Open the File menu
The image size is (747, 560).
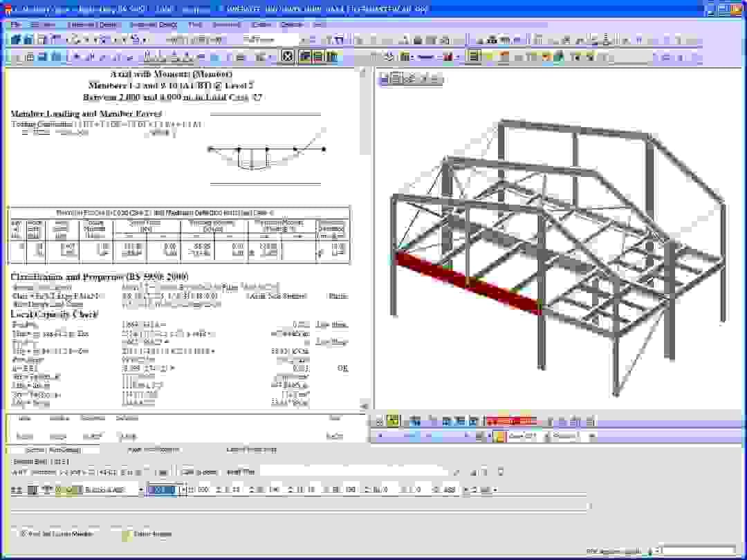point(14,24)
